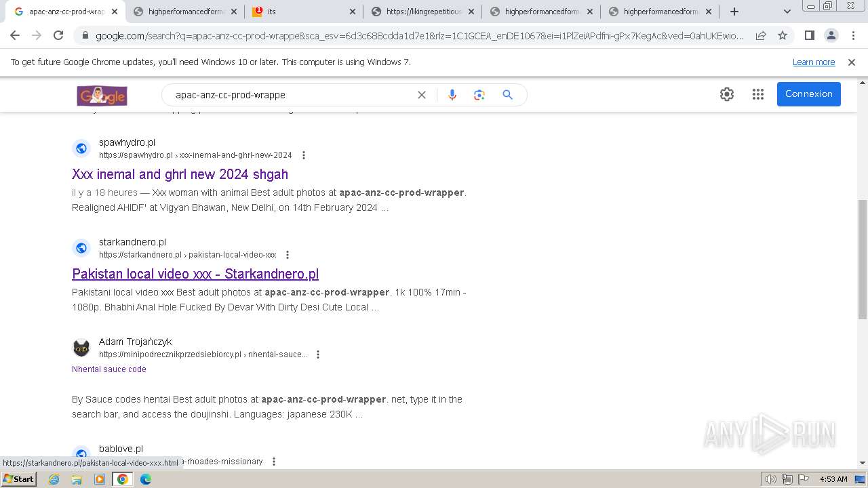Close the likingrepetitious tab
Screen dimensions: 868x488
coord(471,12)
